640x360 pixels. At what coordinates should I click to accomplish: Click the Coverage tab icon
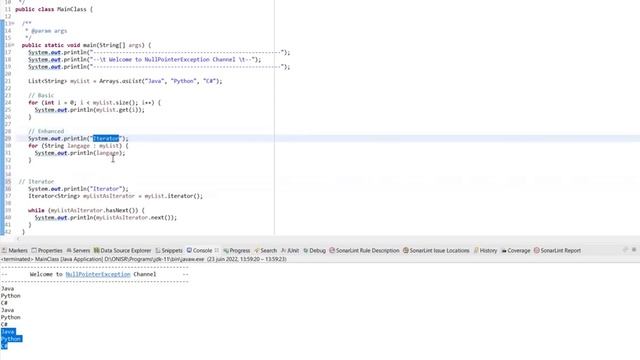pyautogui.click(x=504, y=250)
